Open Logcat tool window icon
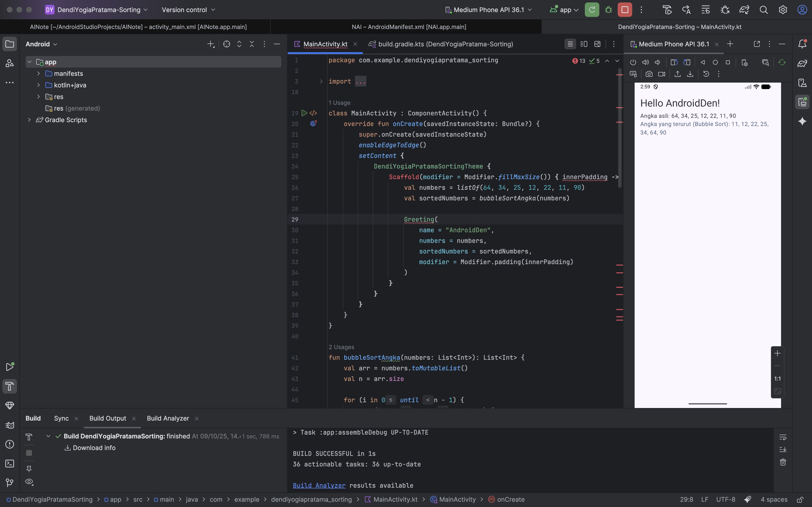Screen dimensions: 812x507 10,425
